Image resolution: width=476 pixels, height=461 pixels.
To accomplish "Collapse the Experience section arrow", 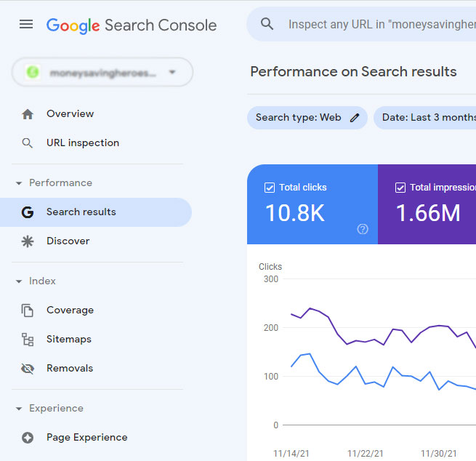I will click(19, 409).
